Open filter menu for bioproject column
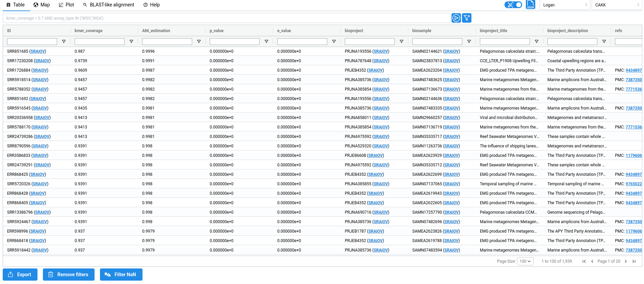This screenshot has height=284, width=644. click(402, 42)
